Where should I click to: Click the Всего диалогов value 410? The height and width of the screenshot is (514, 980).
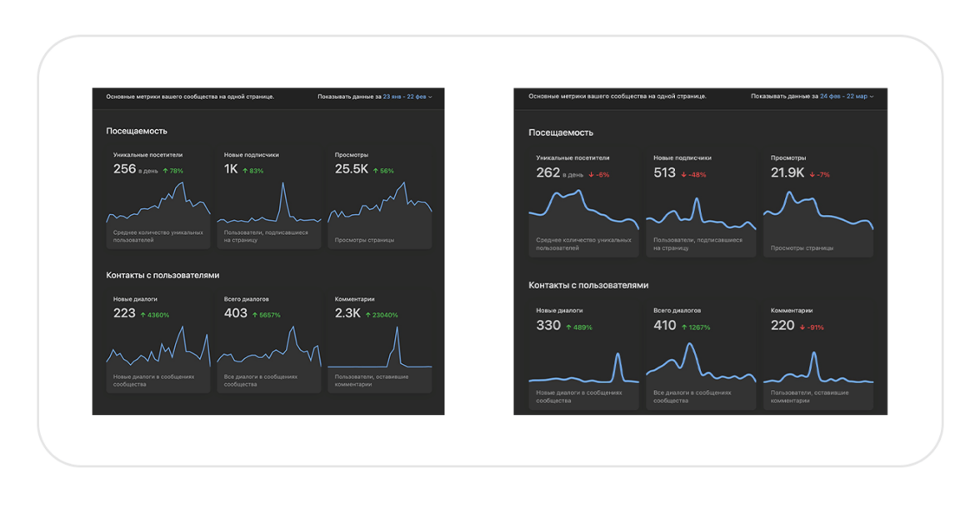(x=665, y=326)
